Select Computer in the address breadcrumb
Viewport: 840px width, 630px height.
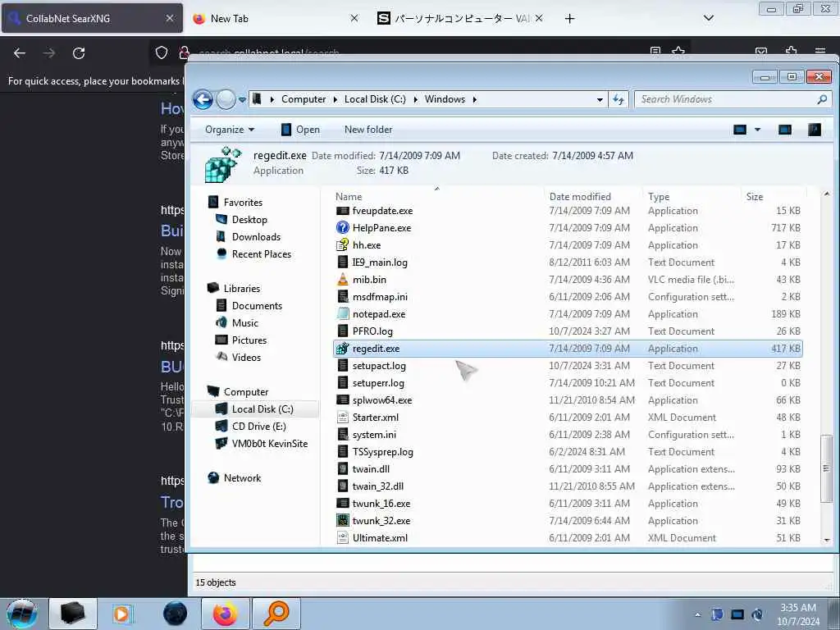point(304,99)
